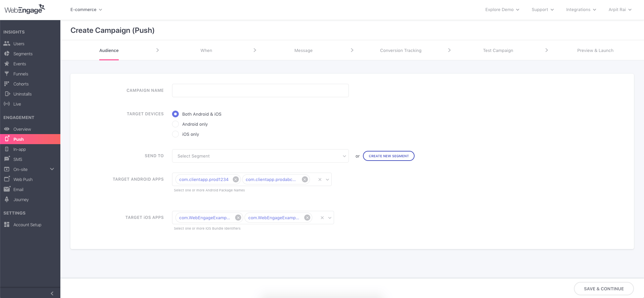Click the Account Setup icon
The width and height of the screenshot is (644, 298).
pos(7,225)
